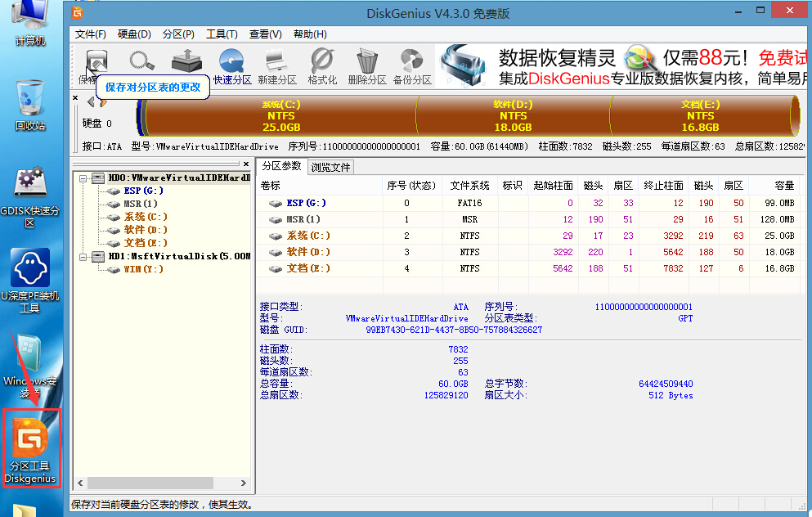812x517 pixels.
Task: Click the 文件系统 column header
Action: tap(470, 186)
